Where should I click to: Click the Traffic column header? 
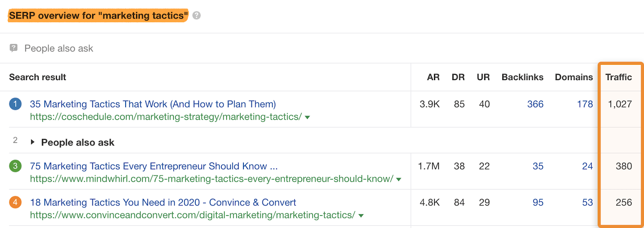(618, 77)
